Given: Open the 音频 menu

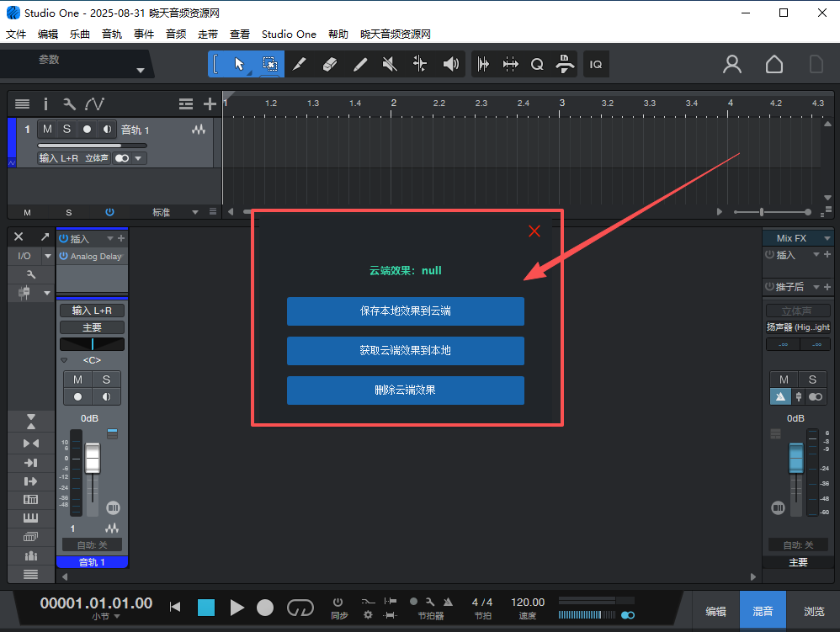Looking at the screenshot, I should click(x=176, y=35).
